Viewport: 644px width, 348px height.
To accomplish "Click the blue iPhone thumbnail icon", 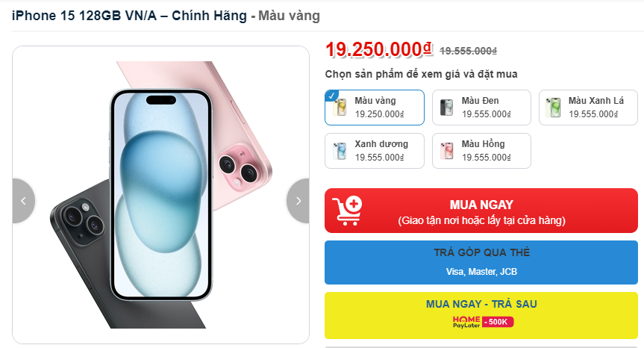I will point(340,151).
